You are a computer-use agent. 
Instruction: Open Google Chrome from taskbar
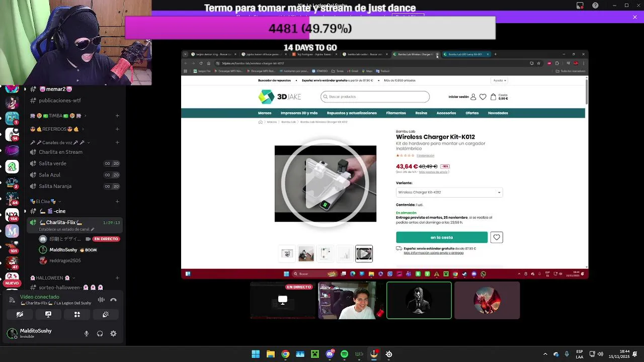pos(285,354)
